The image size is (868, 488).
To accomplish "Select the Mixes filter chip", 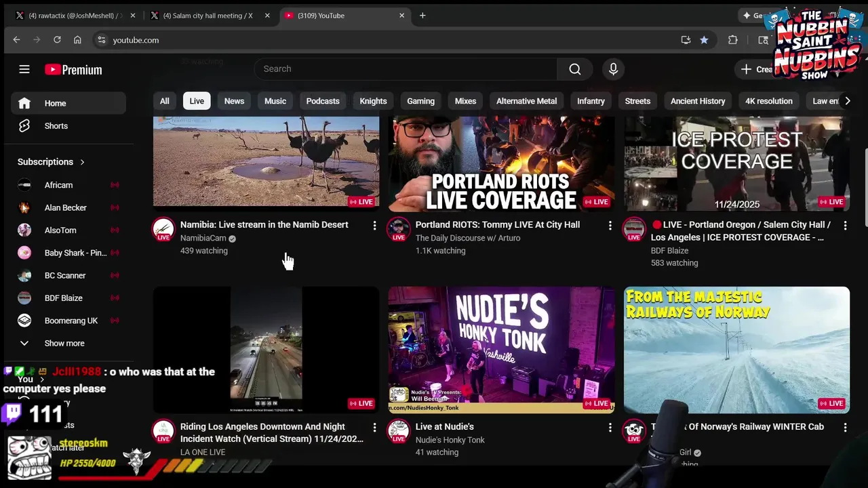I will [x=465, y=101].
